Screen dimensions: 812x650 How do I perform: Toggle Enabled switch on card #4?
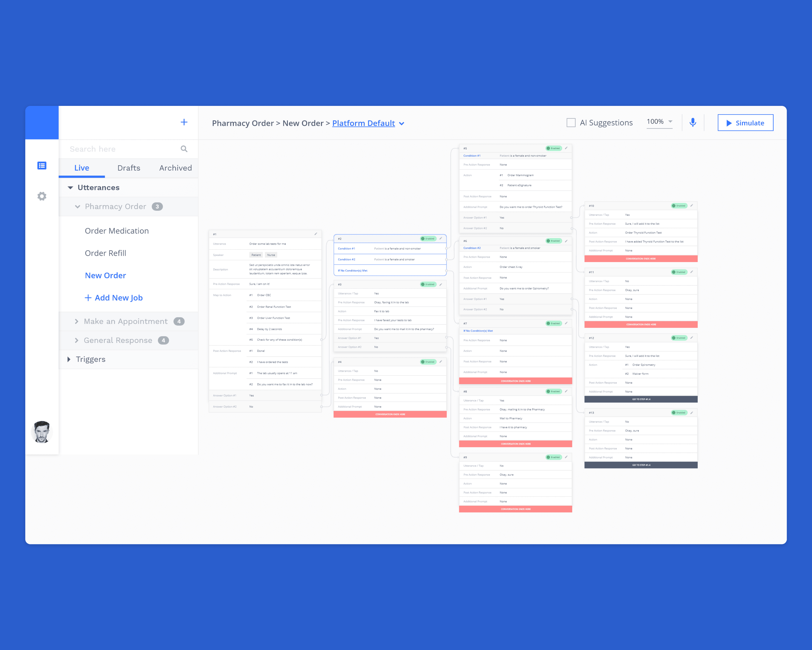[428, 362]
